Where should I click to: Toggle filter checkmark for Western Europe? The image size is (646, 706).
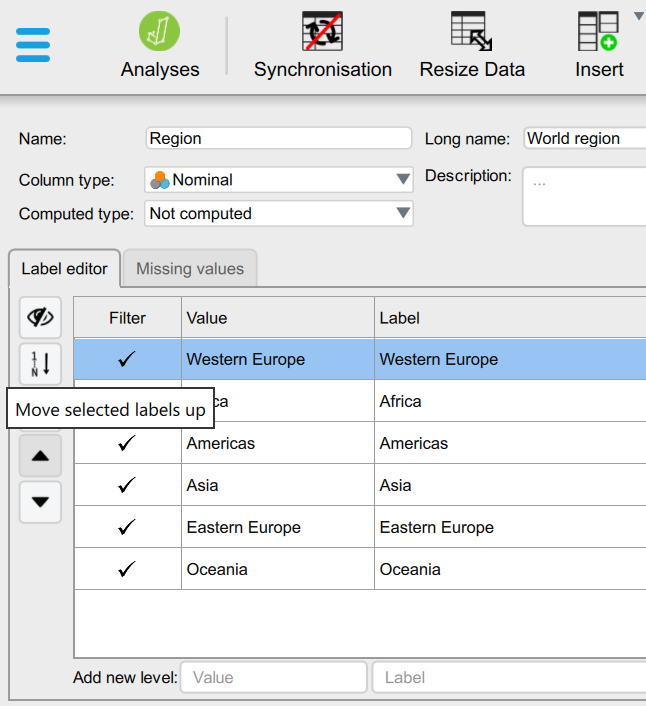pyautogui.click(x=127, y=360)
